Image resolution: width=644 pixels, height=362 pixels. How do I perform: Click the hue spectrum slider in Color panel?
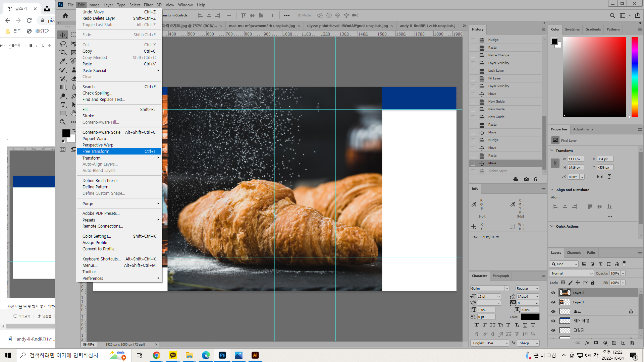[635, 77]
